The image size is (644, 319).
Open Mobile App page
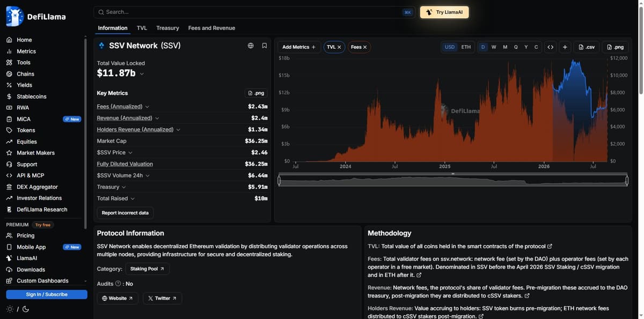31,247
